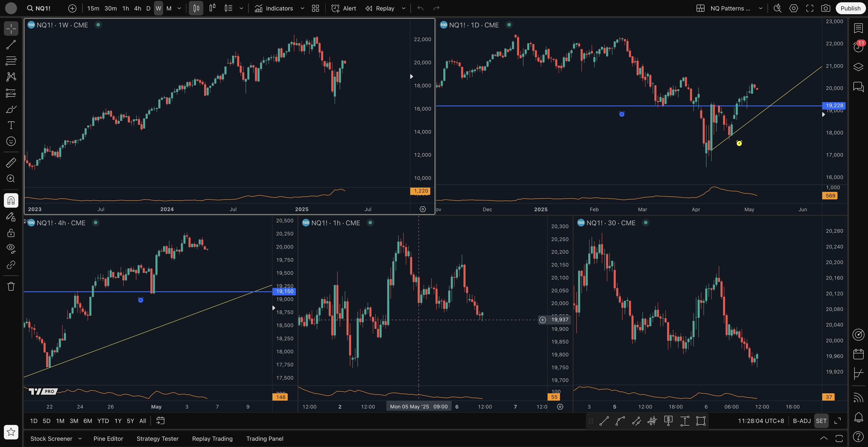Open the ruler measure tool
The height and width of the screenshot is (447, 868).
[x=11, y=163]
